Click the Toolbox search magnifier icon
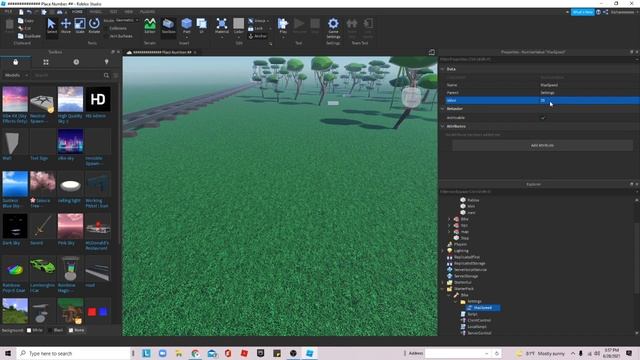Image resolution: width=640 pixels, height=360 pixels. click(x=107, y=75)
